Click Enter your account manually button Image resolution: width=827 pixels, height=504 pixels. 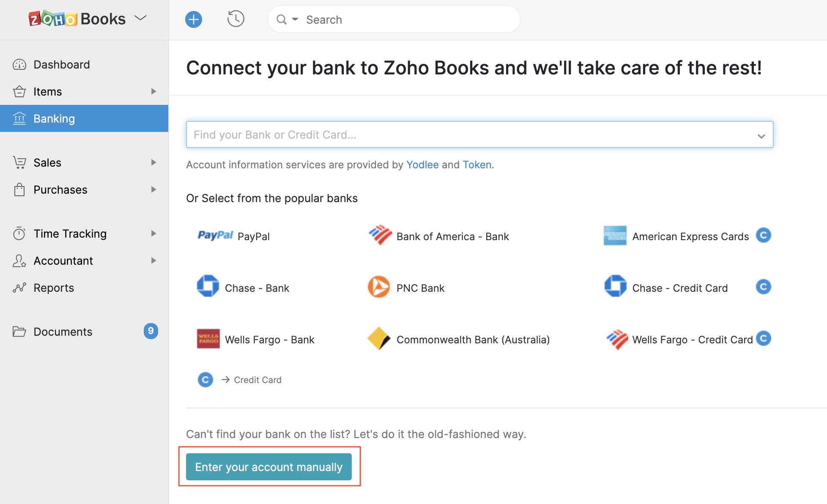point(268,467)
